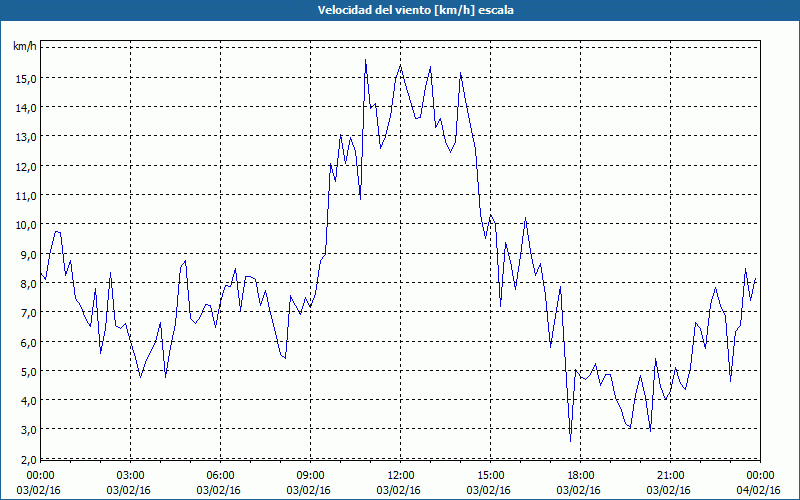Pick the '7,0' y-axis value
The width and height of the screenshot is (800, 500).
(x=28, y=313)
